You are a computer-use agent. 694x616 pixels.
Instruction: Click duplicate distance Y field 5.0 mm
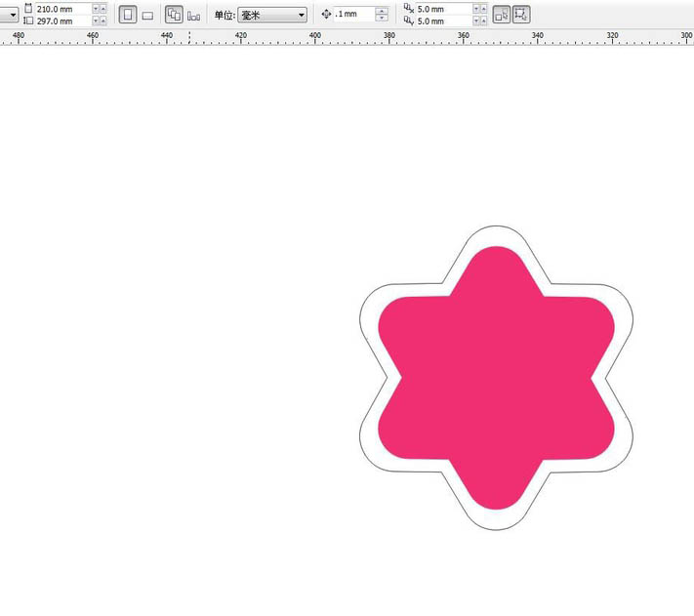[444, 21]
